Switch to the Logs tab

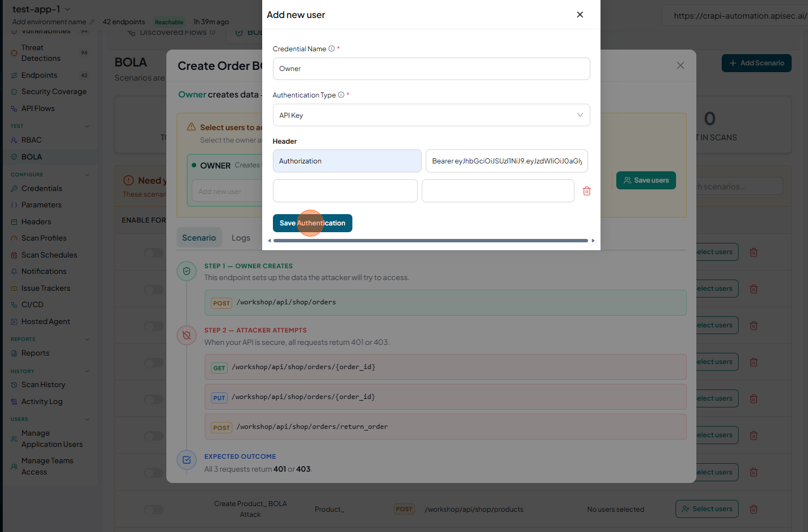[x=241, y=238]
